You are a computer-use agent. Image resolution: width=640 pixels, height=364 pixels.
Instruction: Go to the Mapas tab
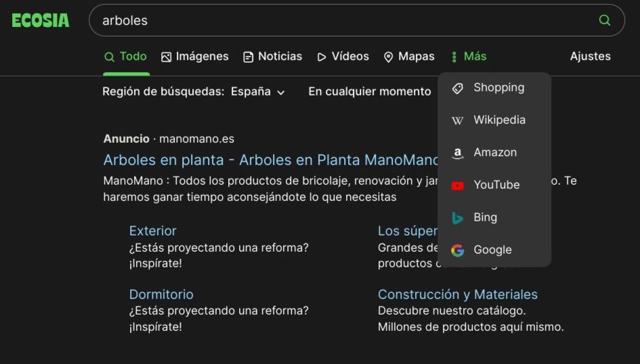tap(409, 57)
